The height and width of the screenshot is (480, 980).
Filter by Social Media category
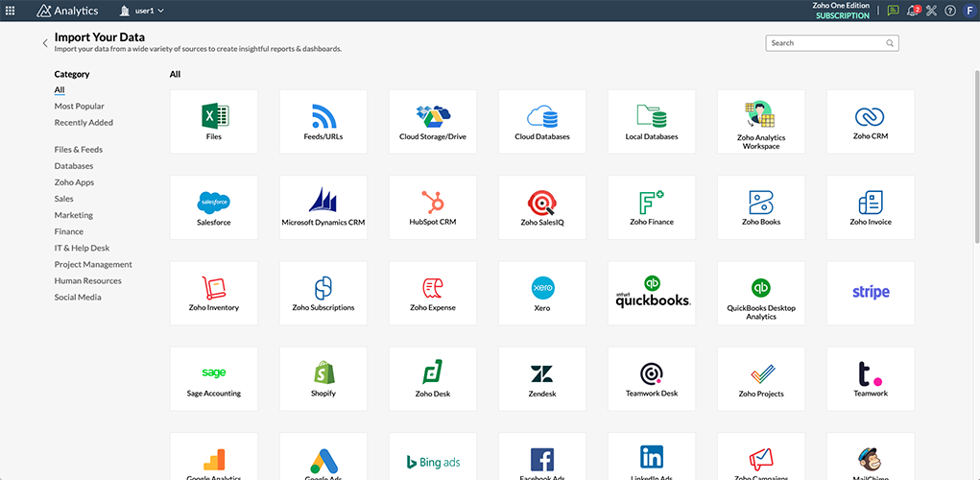coord(78,297)
